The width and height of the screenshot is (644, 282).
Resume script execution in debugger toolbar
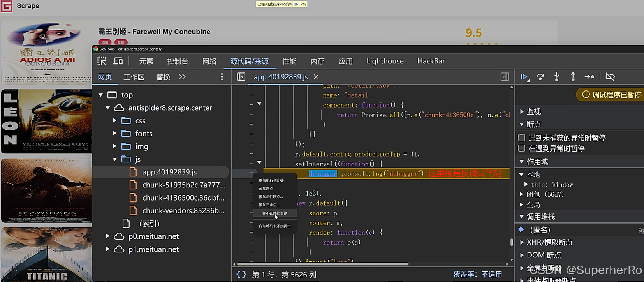524,77
